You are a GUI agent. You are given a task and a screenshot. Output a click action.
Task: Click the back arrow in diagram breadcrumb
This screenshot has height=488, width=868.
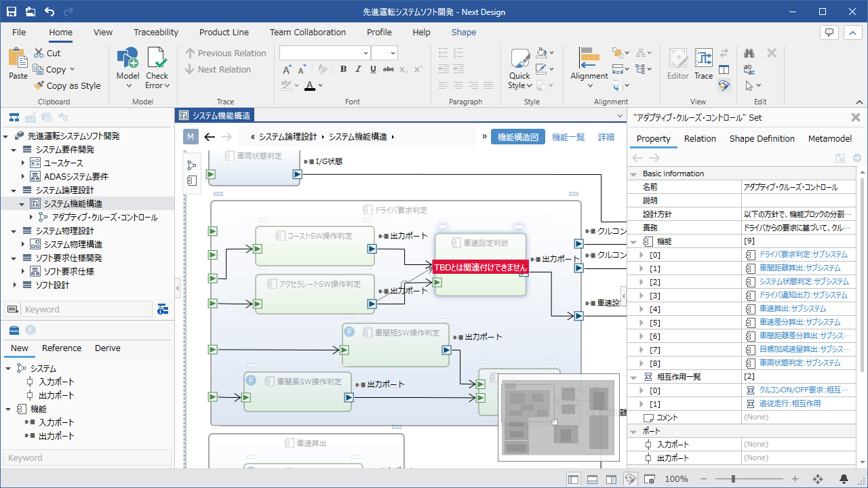click(x=210, y=136)
